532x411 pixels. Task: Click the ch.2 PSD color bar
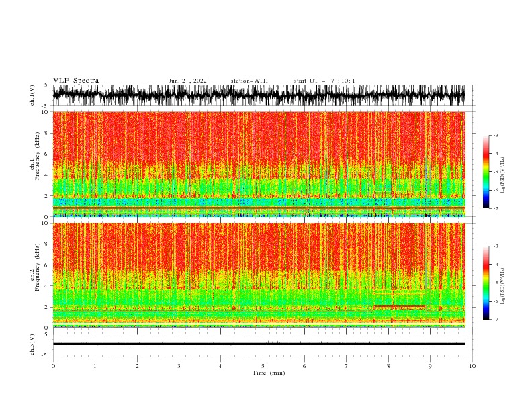[486, 283]
